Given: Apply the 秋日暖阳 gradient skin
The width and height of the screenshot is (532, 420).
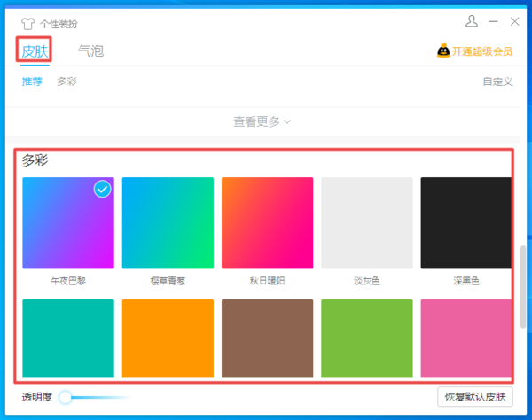Looking at the screenshot, I should click(267, 222).
